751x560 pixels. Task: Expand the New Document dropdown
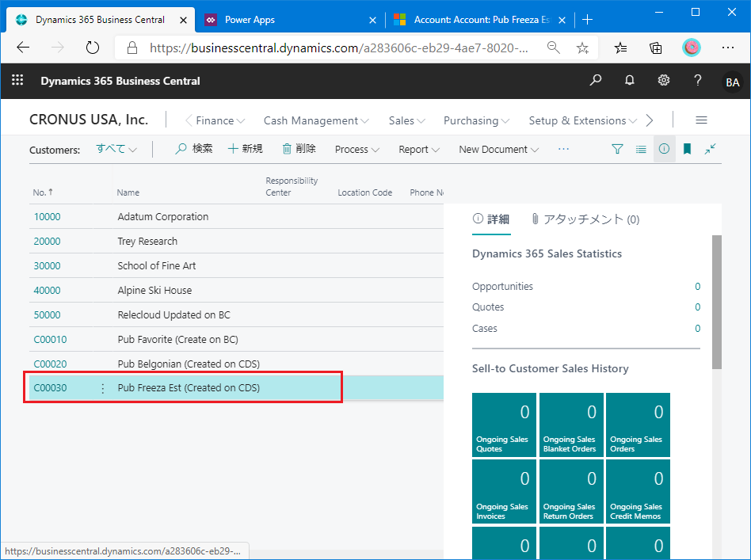pos(498,150)
